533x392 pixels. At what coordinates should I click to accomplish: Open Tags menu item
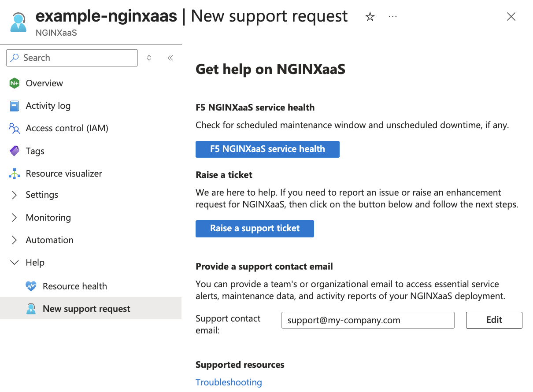point(35,151)
